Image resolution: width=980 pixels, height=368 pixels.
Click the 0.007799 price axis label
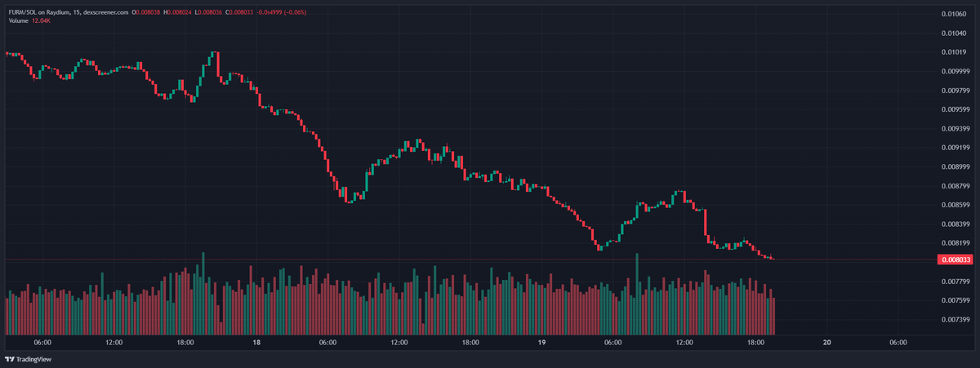coord(955,282)
